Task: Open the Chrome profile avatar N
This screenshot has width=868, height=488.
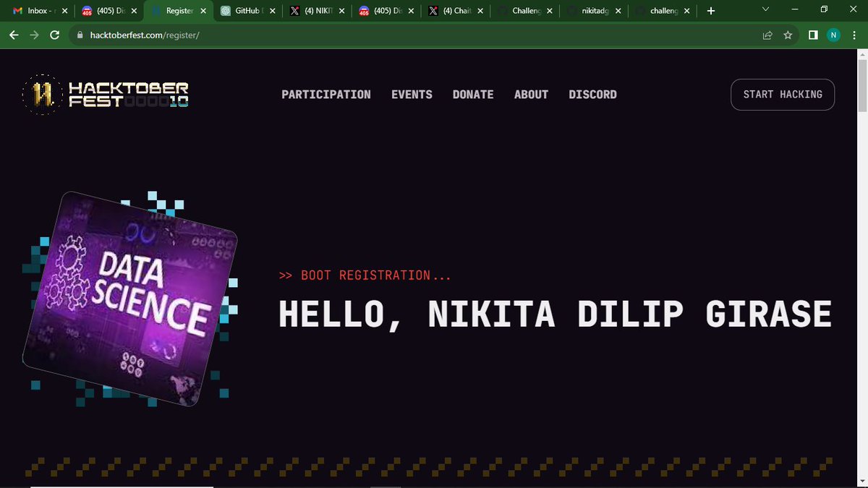Action: click(833, 35)
